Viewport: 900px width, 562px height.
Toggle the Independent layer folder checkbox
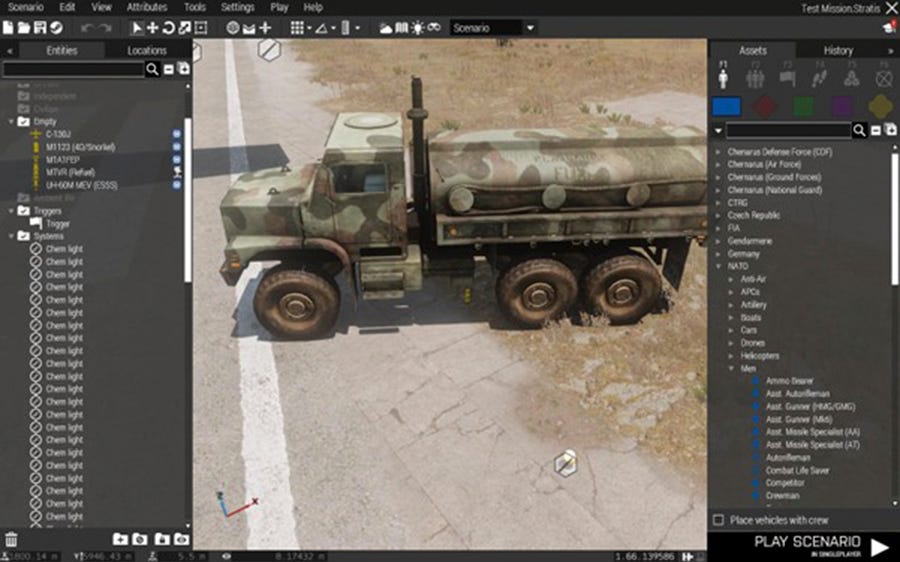click(24, 96)
